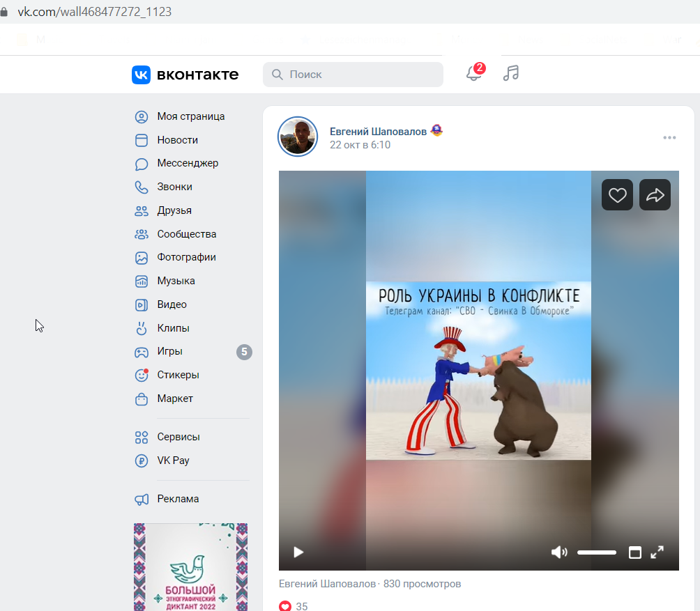Mute the video with speaker icon

tap(559, 552)
